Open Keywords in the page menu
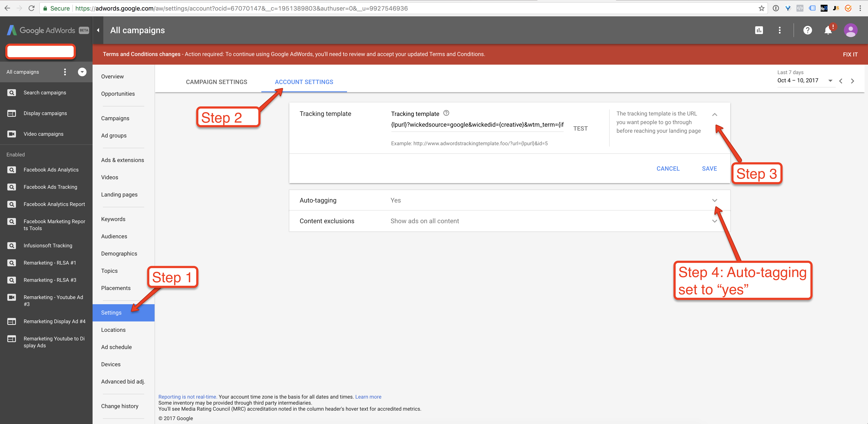This screenshot has width=868, height=424. (113, 219)
